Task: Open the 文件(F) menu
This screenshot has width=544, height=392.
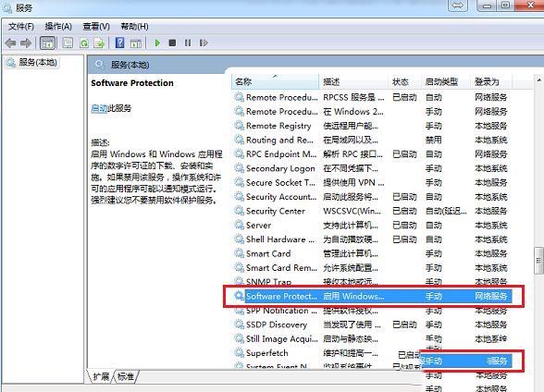Action: click(21, 26)
